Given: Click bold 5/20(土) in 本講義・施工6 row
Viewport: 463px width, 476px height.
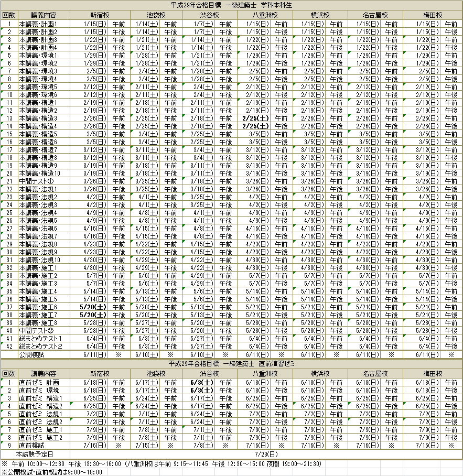Looking at the screenshot, I should [x=93, y=307].
